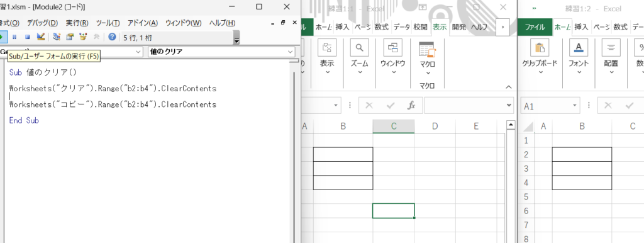644x243 pixels.
Task: Open the デバッグ(D) menu in VBA editor
Action: 42,23
